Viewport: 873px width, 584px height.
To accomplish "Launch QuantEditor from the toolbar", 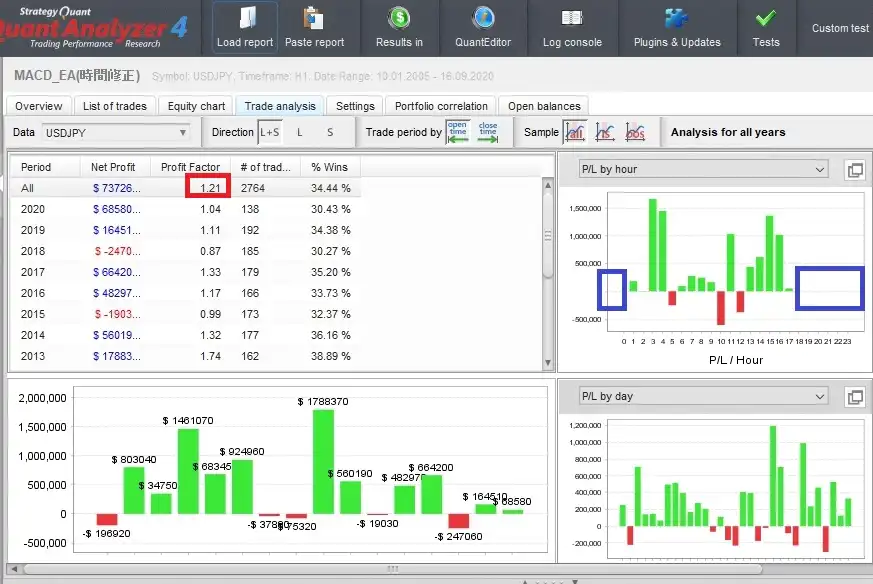I will click(483, 19).
